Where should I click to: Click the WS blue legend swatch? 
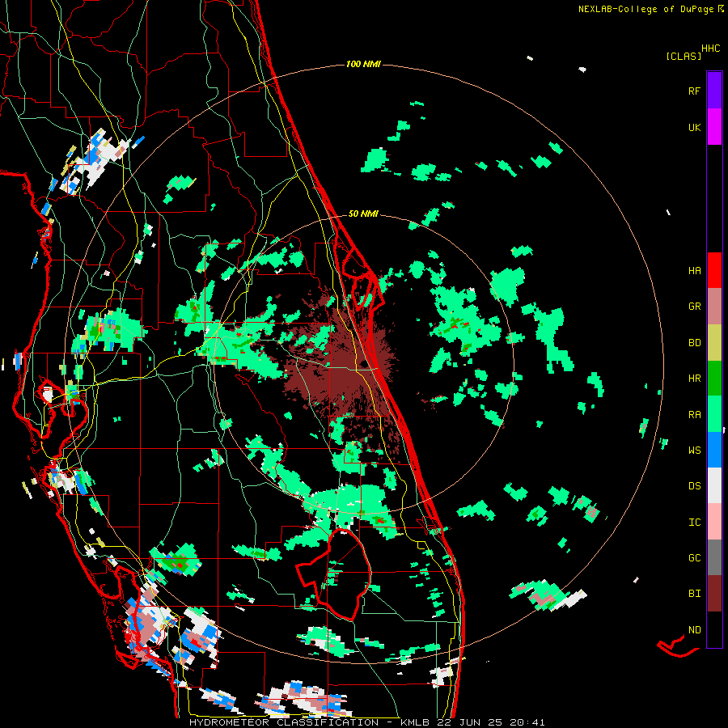point(714,450)
